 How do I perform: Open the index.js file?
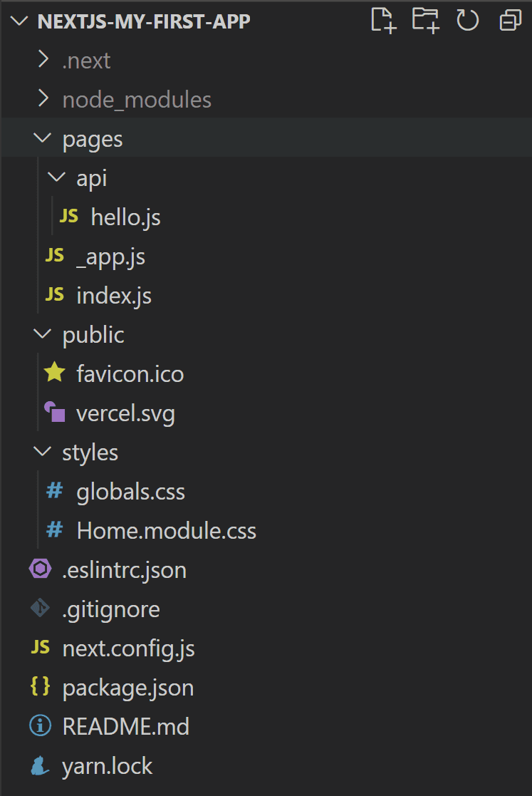point(114,296)
